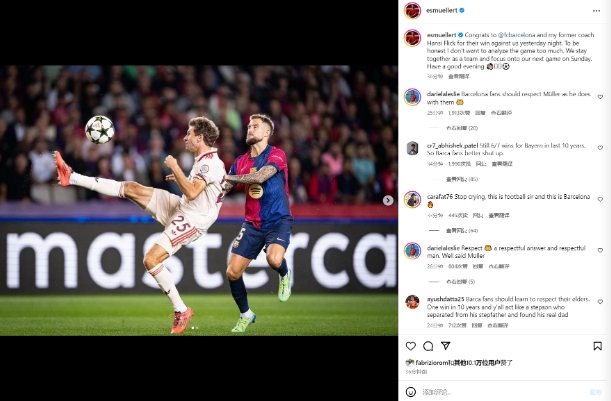Open esmuellert profile avatar in header
Viewport: 611px width, 401px height.
[412, 11]
